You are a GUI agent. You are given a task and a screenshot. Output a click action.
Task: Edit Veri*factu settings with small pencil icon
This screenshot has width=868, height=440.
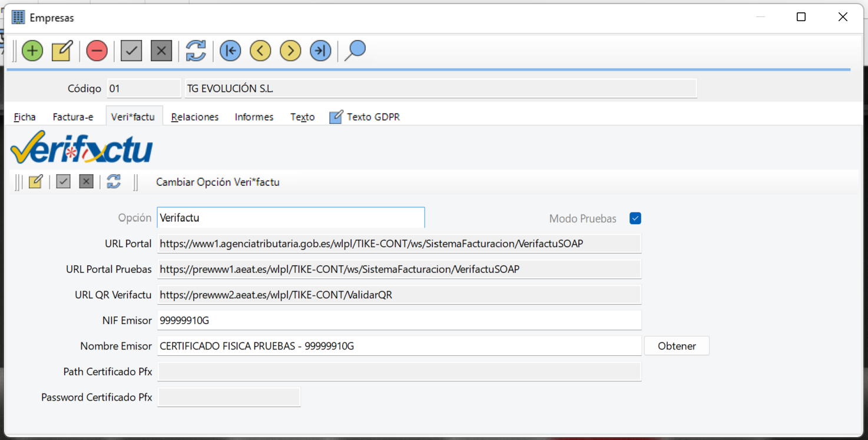tap(35, 182)
